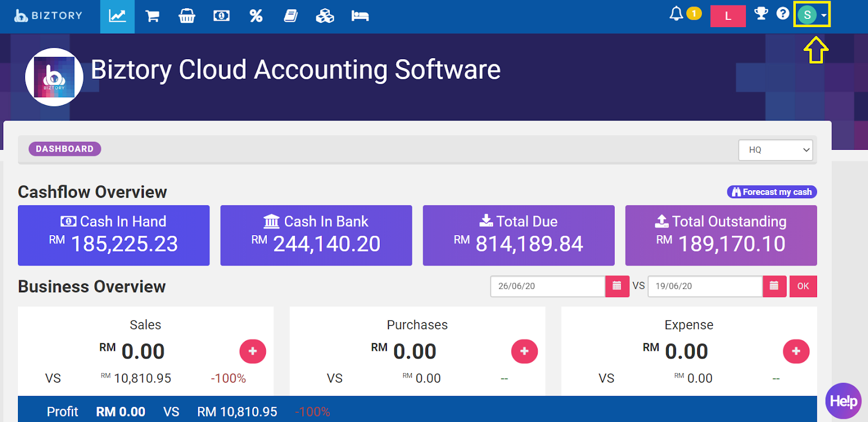Open calendar picker for 26/06/20 date
The width and height of the screenshot is (868, 422).
click(617, 286)
